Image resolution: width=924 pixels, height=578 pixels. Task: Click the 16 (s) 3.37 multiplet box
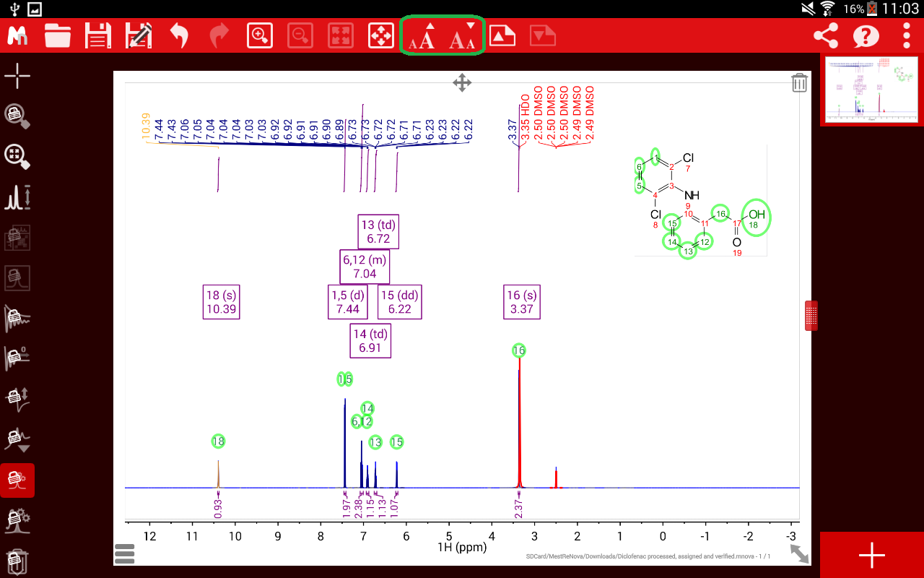click(521, 302)
